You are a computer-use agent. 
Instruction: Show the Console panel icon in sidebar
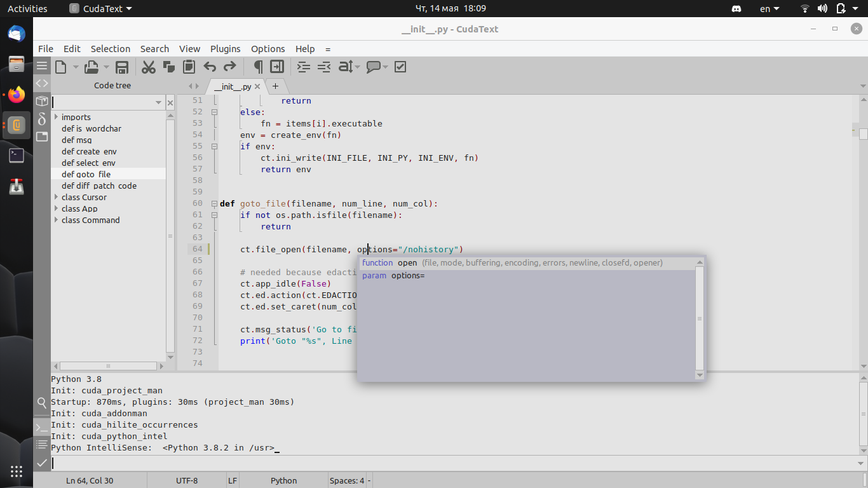coord(42,427)
